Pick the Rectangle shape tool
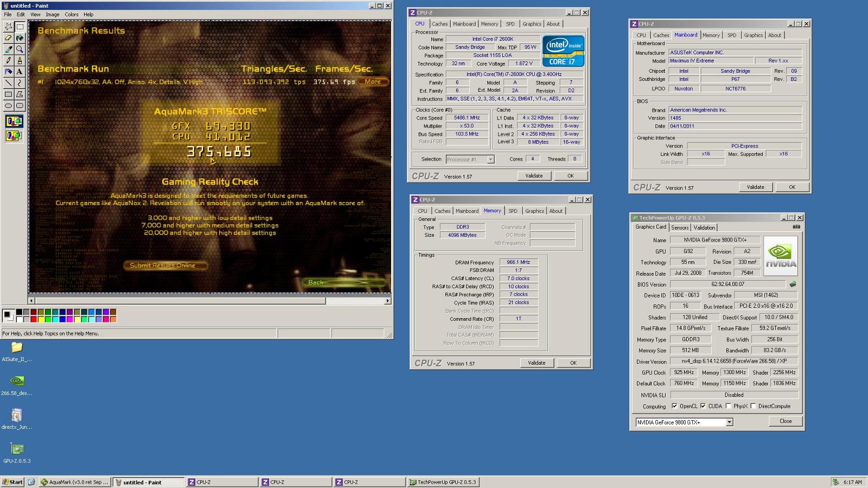The image size is (868, 488). tap(8, 94)
